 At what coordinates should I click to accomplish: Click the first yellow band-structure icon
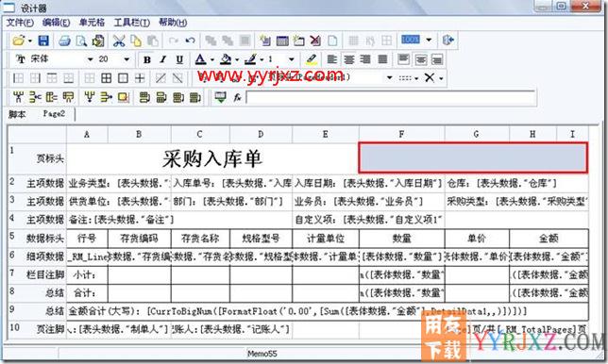click(18, 97)
